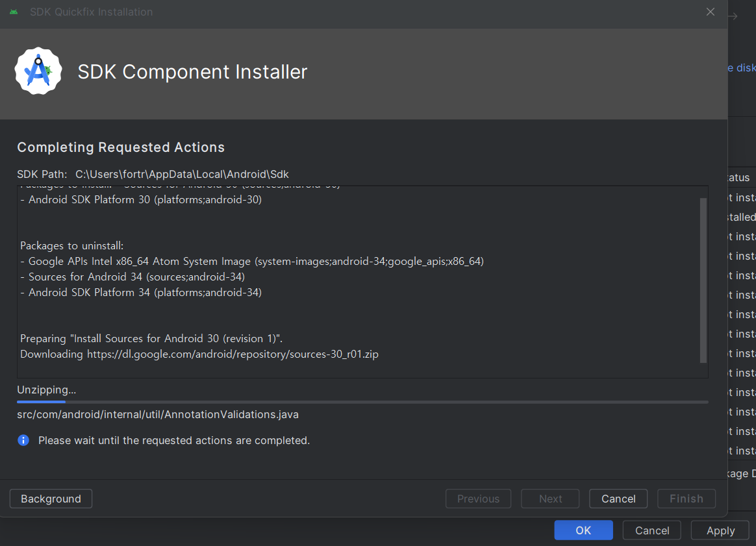Click the 'Completing Requested Actions' heading

tap(121, 147)
